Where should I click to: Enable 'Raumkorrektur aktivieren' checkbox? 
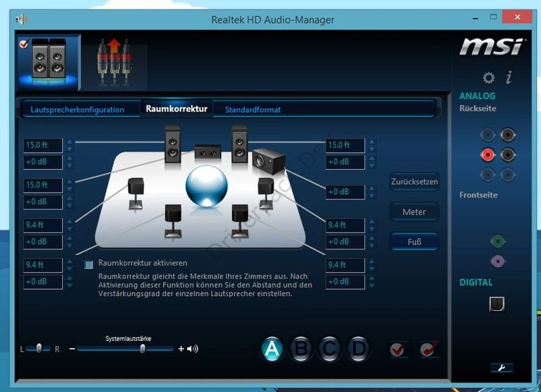pyautogui.click(x=89, y=264)
